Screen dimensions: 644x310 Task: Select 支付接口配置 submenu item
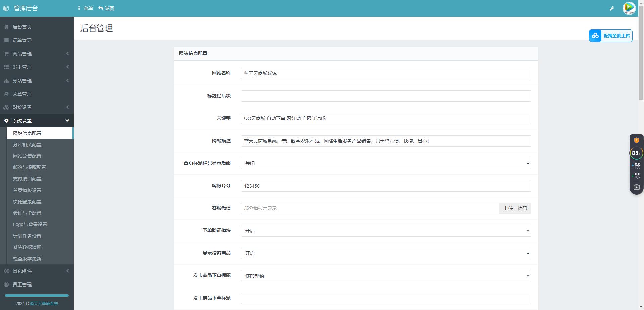click(40, 179)
